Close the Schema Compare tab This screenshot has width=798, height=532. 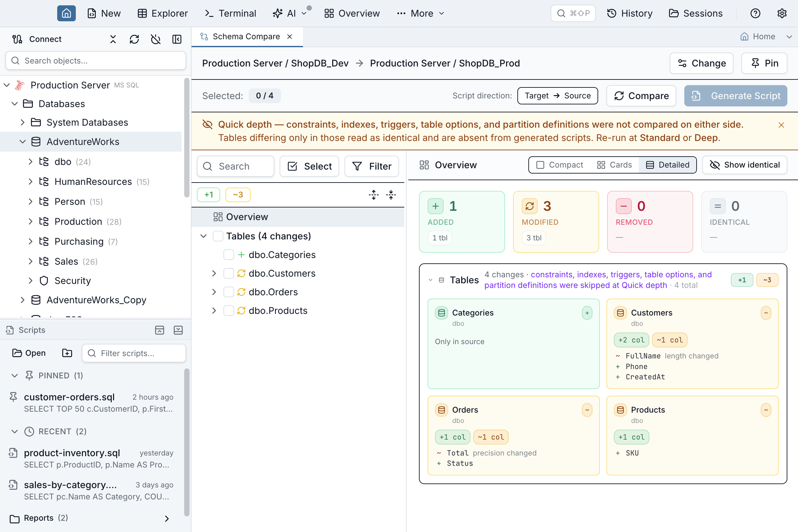[x=290, y=37]
